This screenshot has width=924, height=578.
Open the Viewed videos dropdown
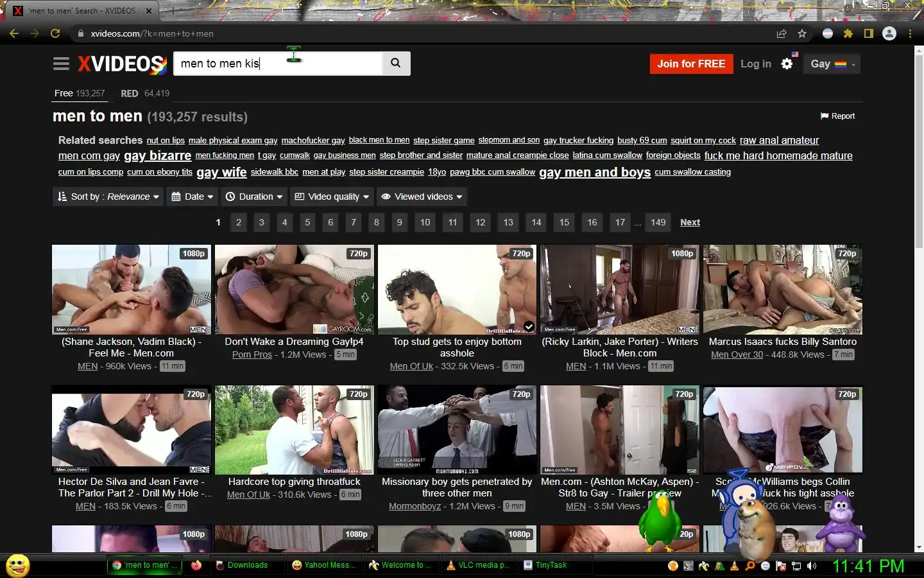click(x=422, y=197)
